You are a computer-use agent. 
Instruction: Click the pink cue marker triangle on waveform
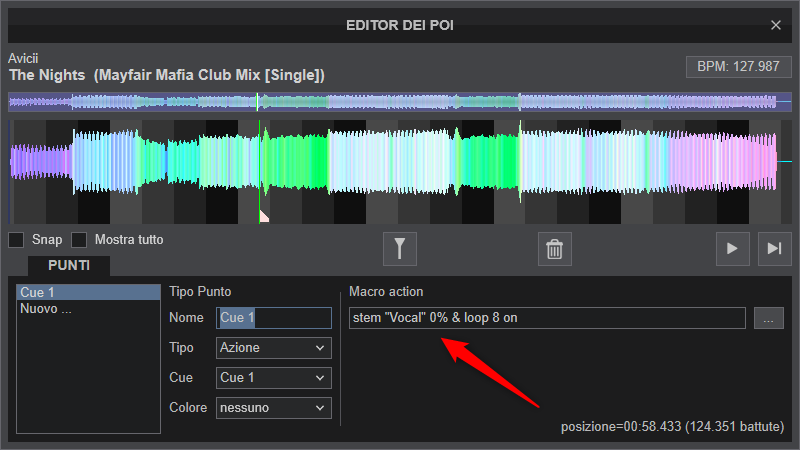(x=263, y=216)
